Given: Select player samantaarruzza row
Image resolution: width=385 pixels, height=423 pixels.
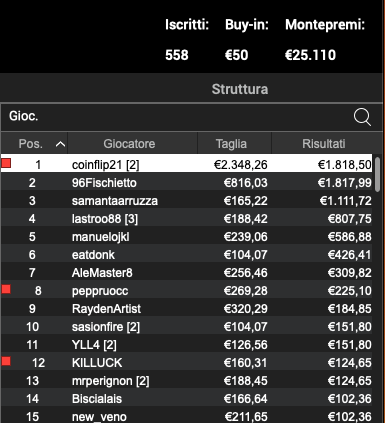Looking at the screenshot, I should point(187,201).
